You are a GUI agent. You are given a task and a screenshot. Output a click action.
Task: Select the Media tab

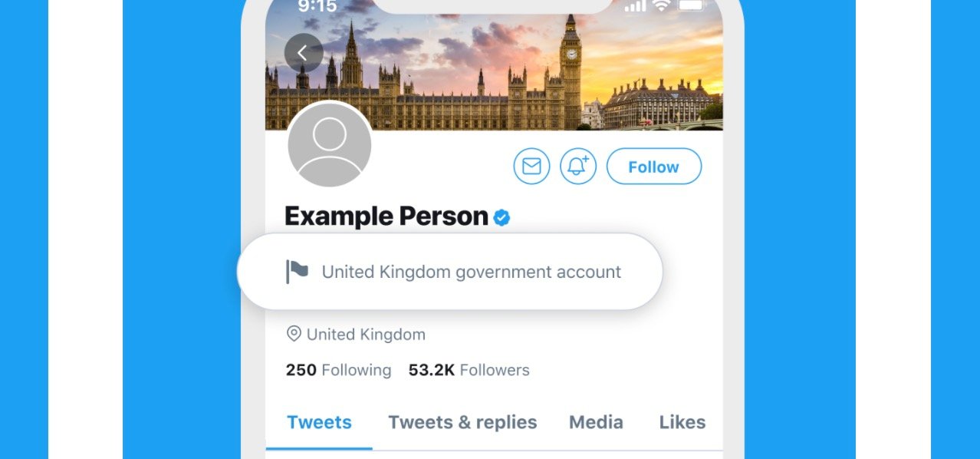click(596, 422)
